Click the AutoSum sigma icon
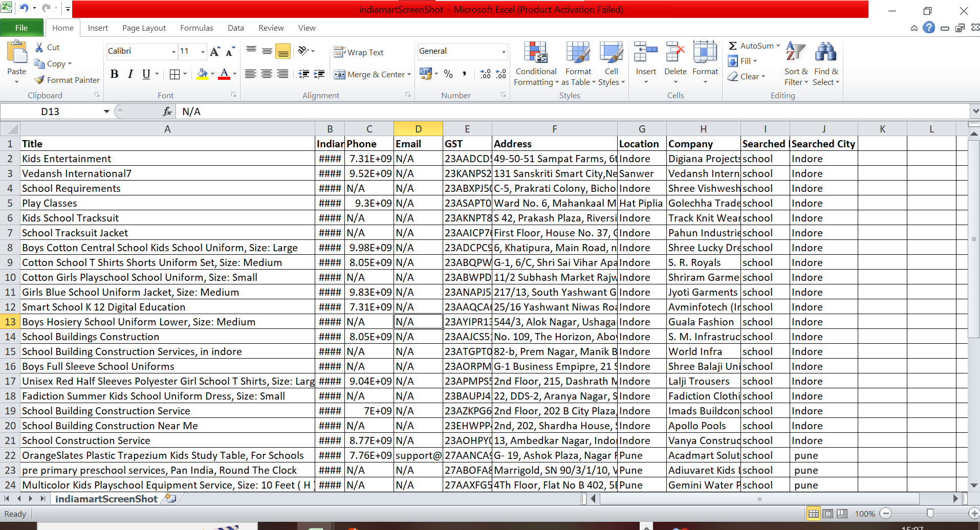Viewport: 980px width, 530px height. point(733,46)
